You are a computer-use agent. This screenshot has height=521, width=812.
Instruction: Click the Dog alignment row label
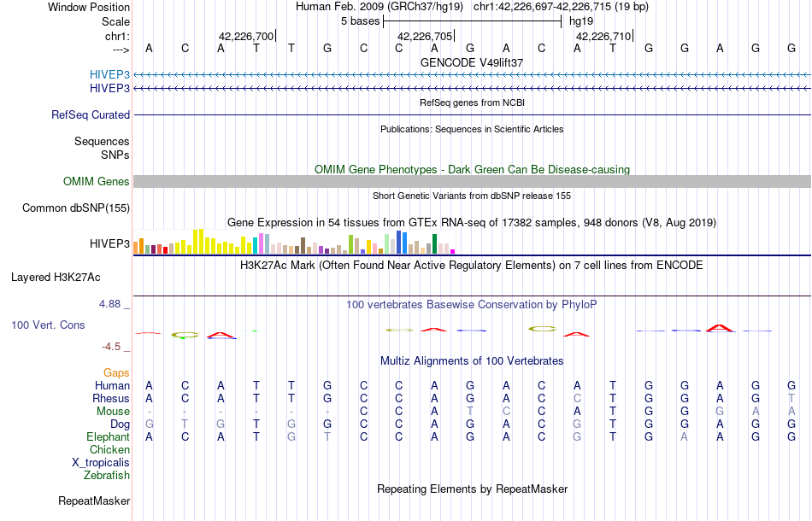121,424
